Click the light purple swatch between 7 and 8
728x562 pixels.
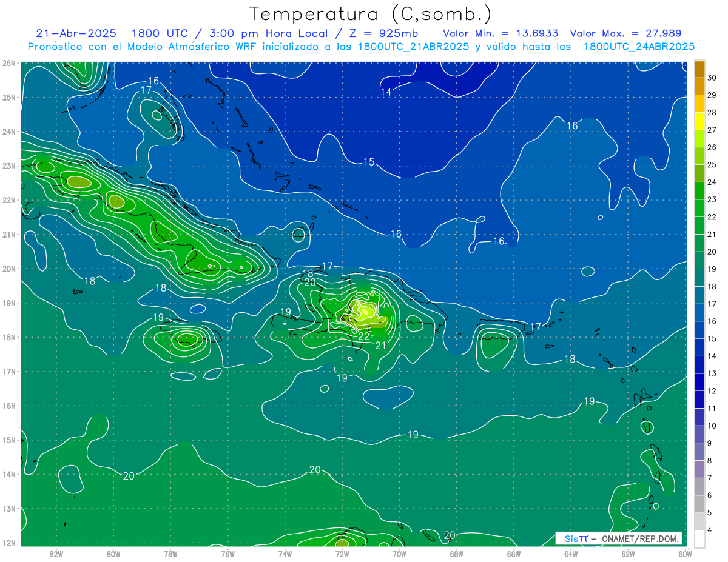click(x=699, y=469)
